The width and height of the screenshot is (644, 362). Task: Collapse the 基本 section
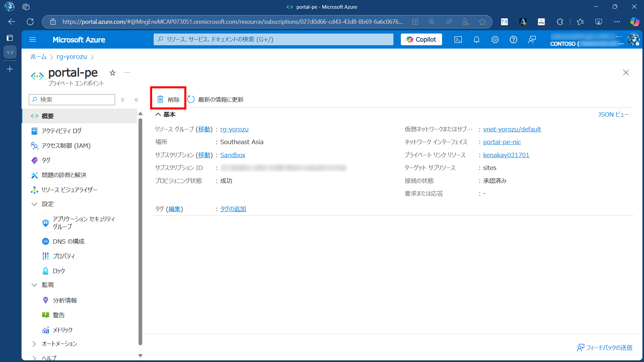tap(158, 114)
